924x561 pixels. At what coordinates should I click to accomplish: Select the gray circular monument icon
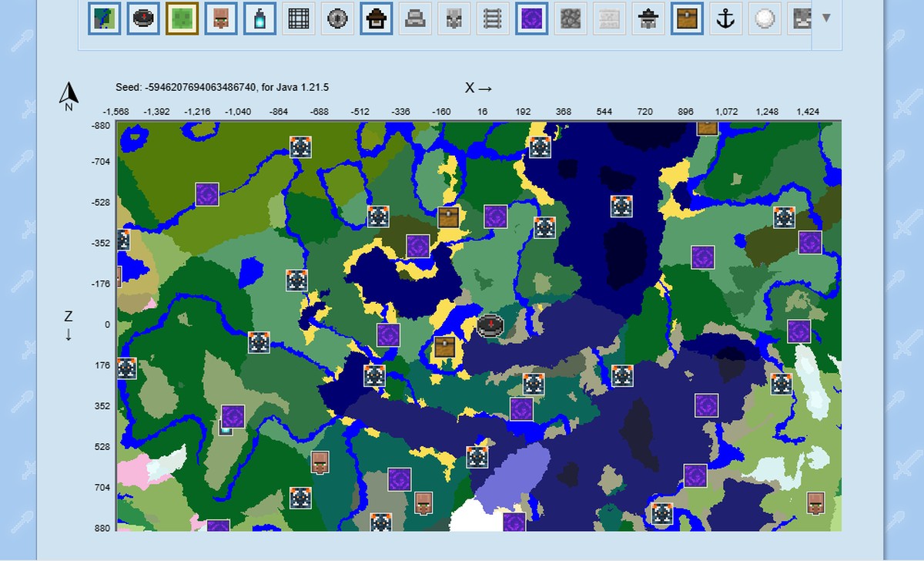tap(336, 19)
